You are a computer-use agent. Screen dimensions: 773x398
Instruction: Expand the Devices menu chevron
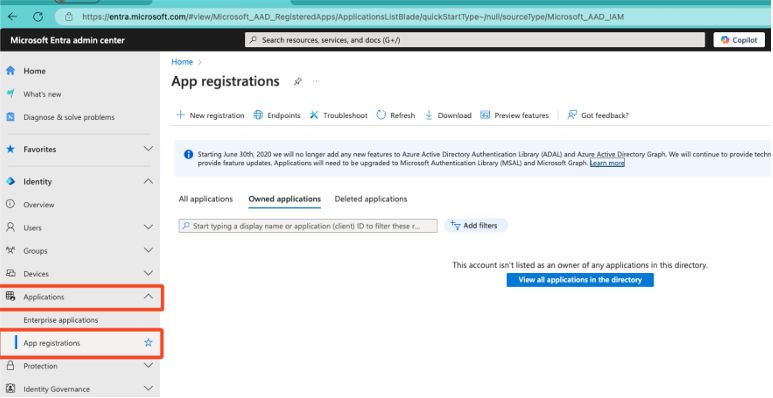pos(148,273)
